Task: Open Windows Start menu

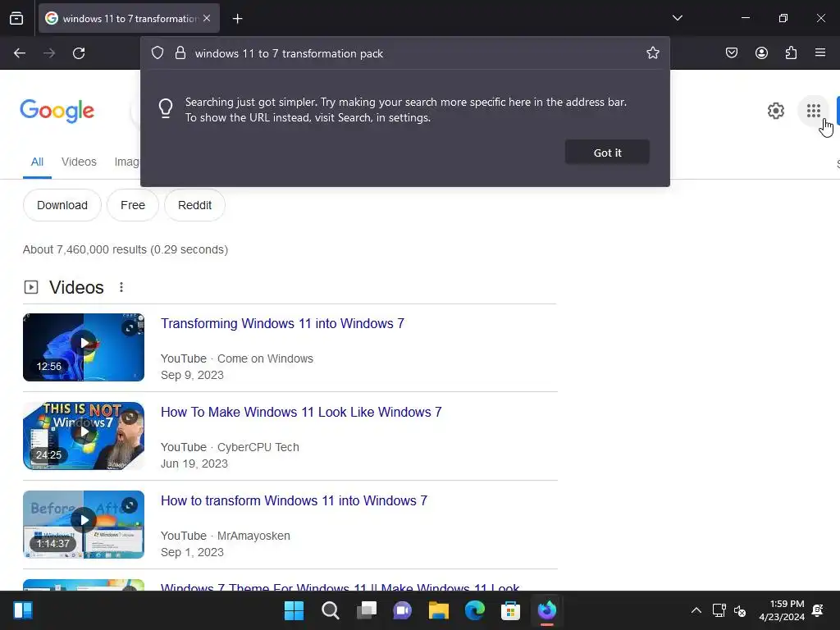Action: [x=294, y=610]
